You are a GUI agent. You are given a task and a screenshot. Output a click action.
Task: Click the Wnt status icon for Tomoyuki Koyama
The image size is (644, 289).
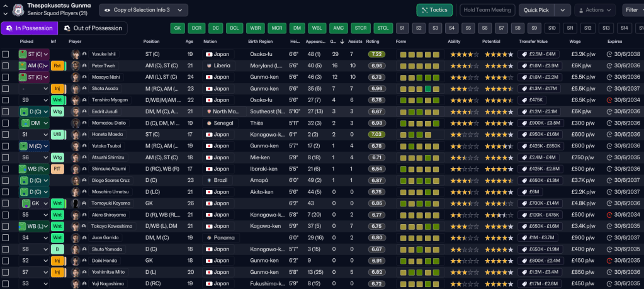click(x=57, y=203)
